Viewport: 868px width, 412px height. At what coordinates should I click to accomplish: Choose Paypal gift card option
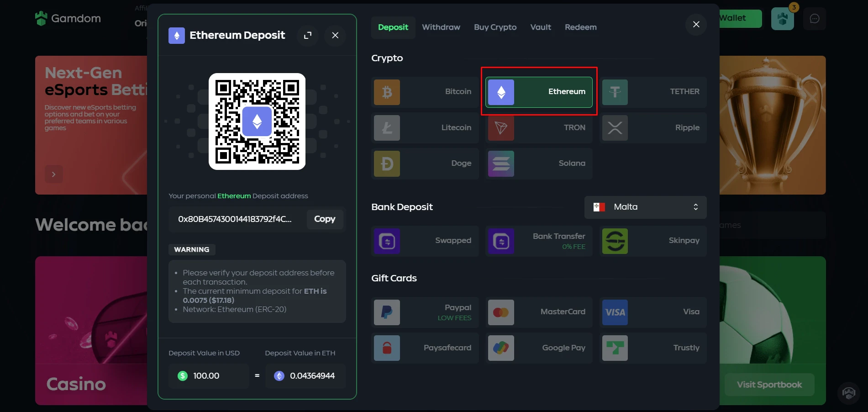click(425, 312)
